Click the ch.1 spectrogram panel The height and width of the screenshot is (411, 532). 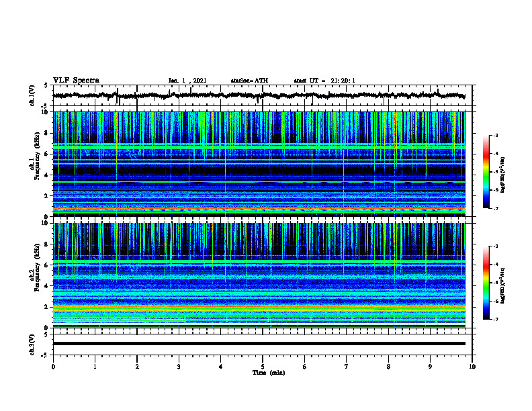click(x=259, y=164)
